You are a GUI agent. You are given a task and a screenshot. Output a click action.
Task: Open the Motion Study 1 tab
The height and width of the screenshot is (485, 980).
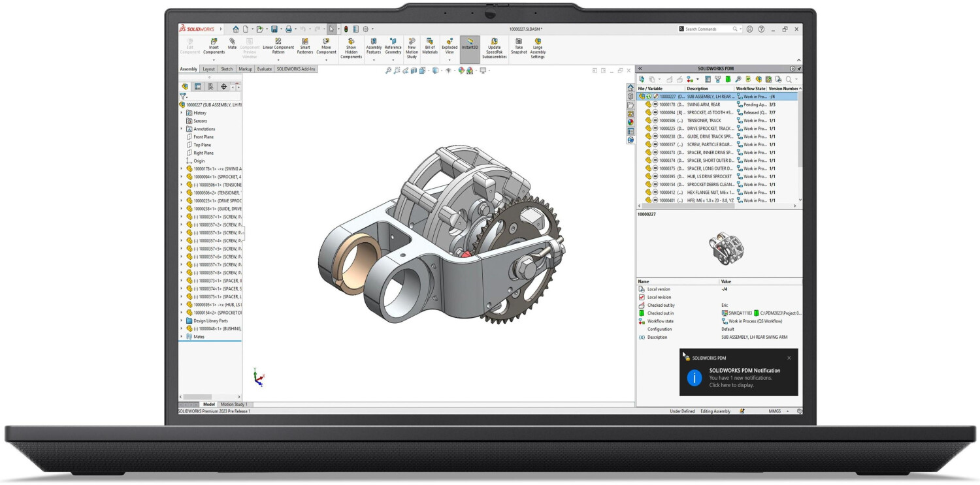233,404
